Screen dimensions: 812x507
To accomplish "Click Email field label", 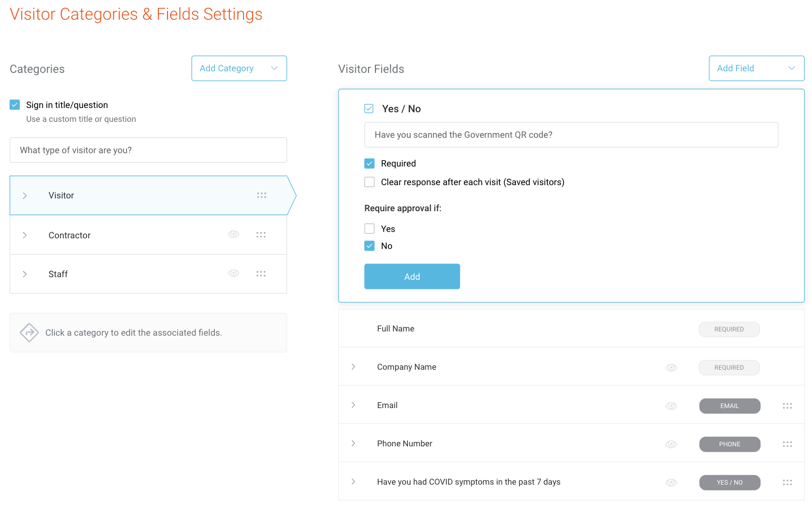I will 387,405.
